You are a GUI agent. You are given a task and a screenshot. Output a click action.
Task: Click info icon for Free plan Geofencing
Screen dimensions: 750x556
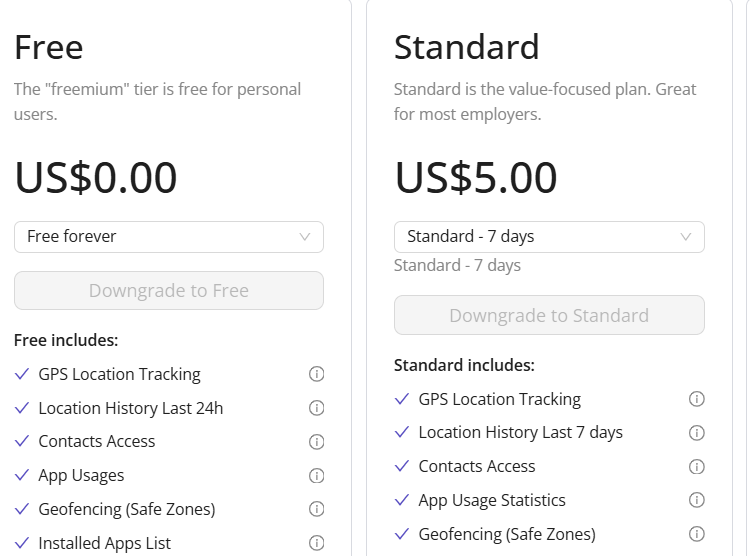[x=317, y=509]
